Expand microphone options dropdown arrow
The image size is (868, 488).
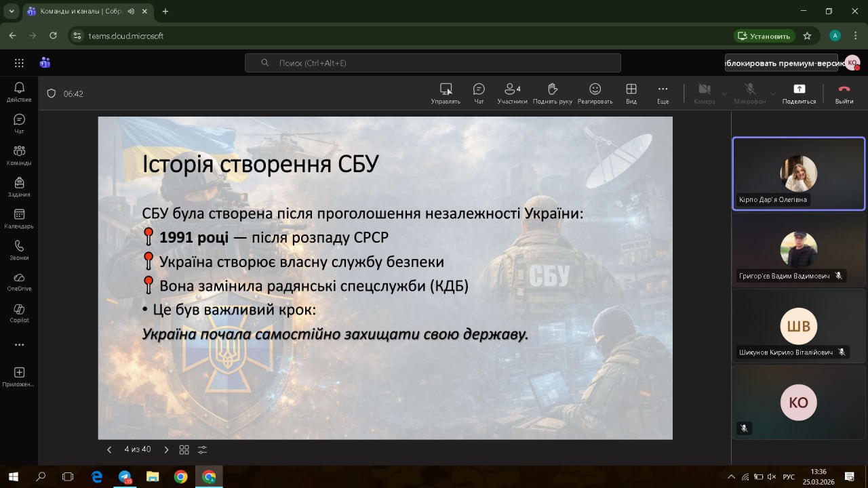click(x=772, y=94)
